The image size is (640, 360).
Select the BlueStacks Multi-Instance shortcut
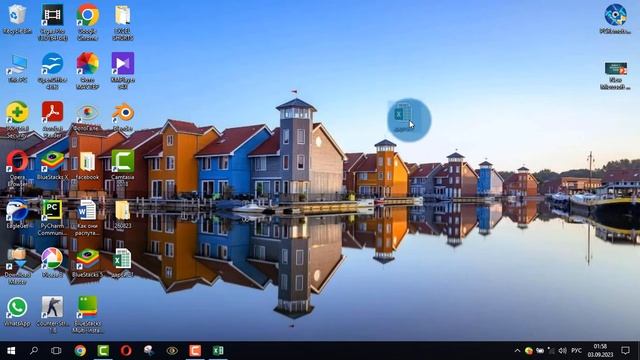(87, 314)
